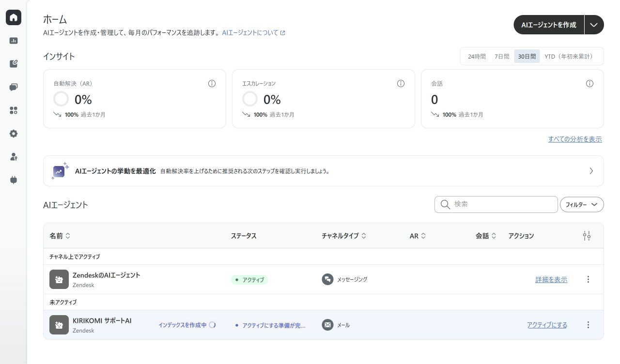Select the 30日間 time range
620x364 pixels.
click(x=527, y=56)
